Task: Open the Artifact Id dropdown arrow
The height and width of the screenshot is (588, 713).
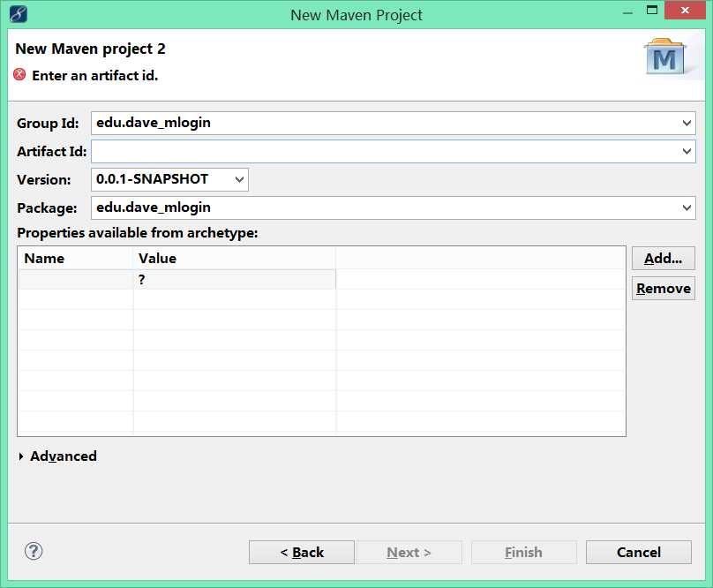Action: [687, 151]
